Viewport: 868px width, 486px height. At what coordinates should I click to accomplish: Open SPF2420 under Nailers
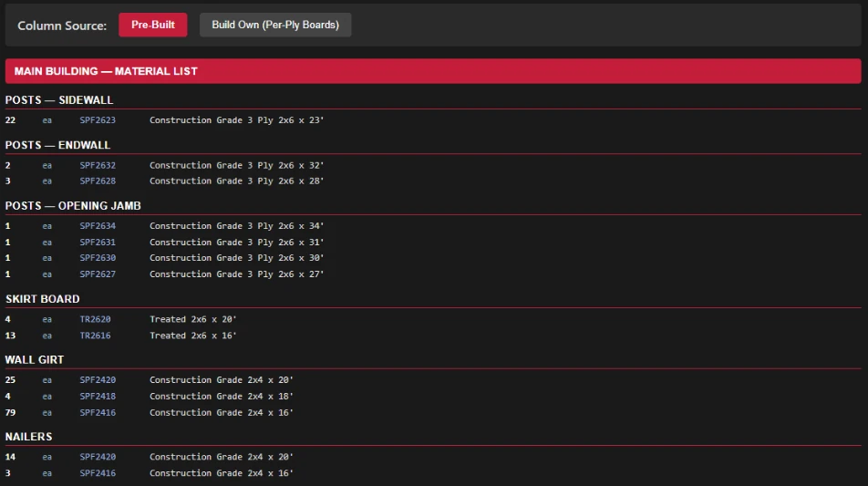coord(98,457)
